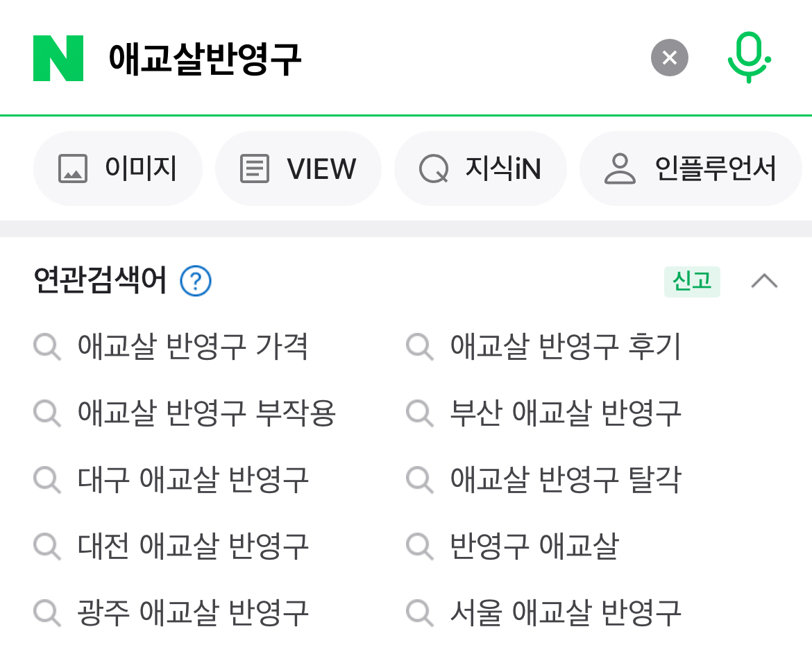Image resolution: width=812 pixels, height=654 pixels.
Task: Open the 애교살 반영구 후기 suggestion
Action: (565, 347)
